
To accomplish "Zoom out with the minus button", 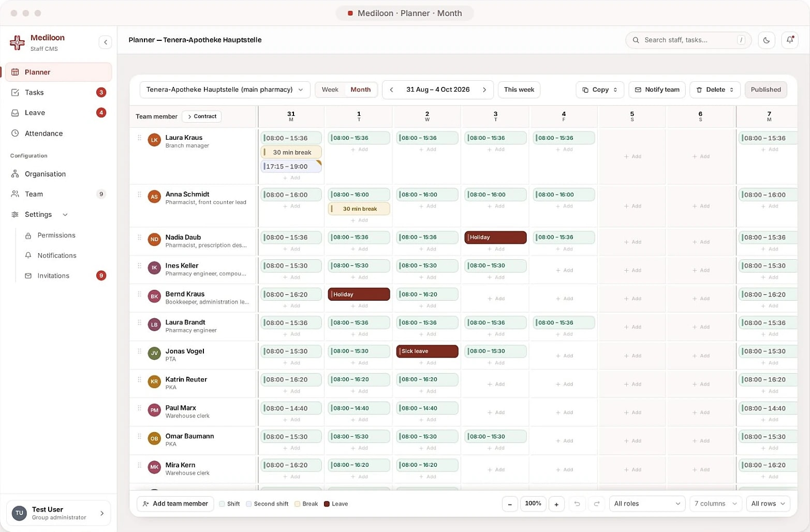I will click(x=510, y=504).
